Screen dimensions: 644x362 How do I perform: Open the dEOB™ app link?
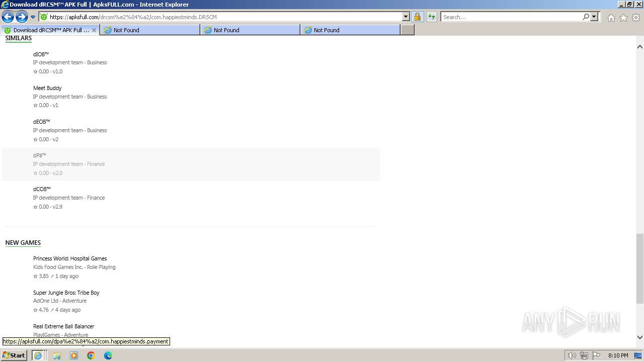pyautogui.click(x=41, y=122)
